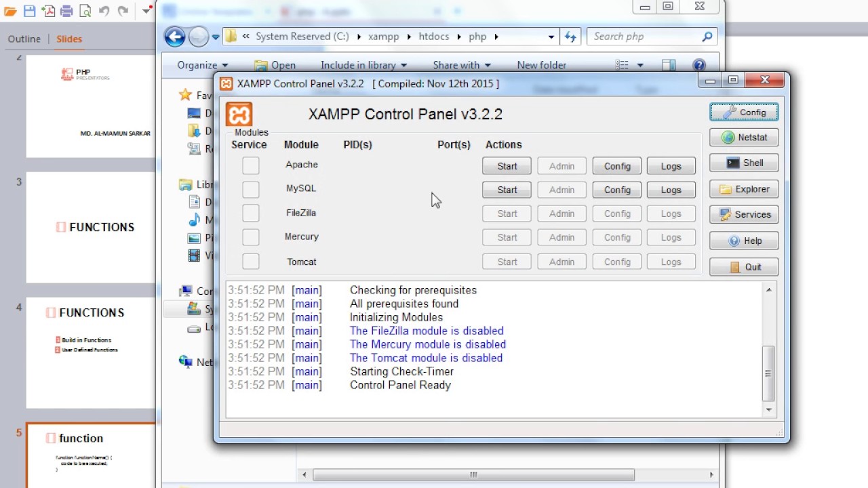Click New folder in file explorer toolbar
868x488 pixels.
click(x=542, y=65)
